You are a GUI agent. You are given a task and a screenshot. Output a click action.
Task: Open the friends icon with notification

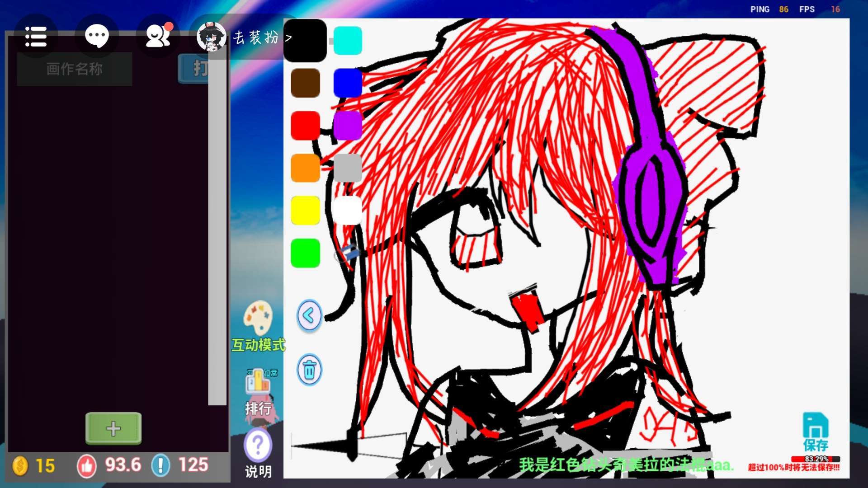coord(157,37)
